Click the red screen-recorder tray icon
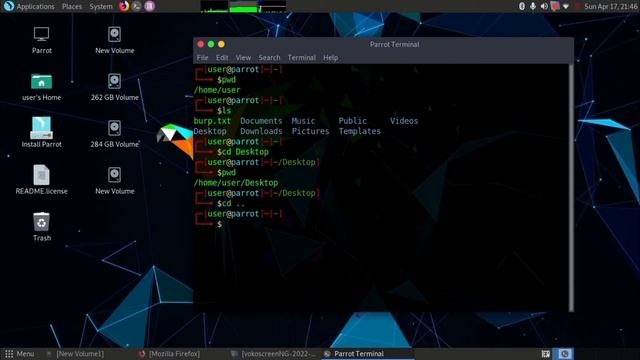640x360 pixels. (555, 6)
